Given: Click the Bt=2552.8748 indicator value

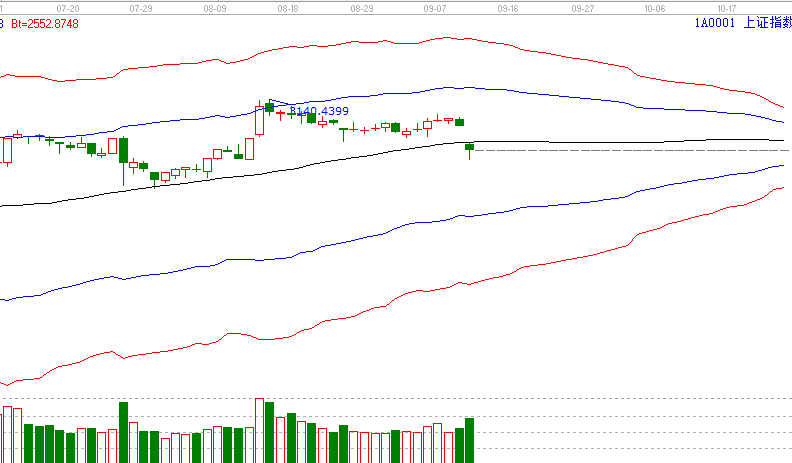Looking at the screenshot, I should pyautogui.click(x=44, y=20).
